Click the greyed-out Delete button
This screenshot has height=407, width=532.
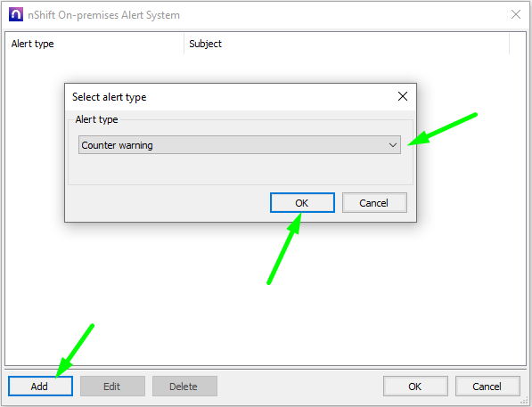184,386
